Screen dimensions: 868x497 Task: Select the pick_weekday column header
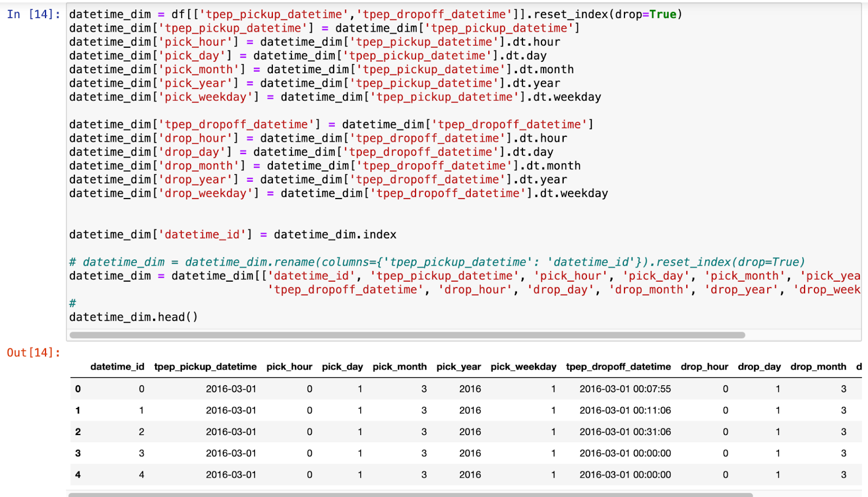click(x=523, y=367)
